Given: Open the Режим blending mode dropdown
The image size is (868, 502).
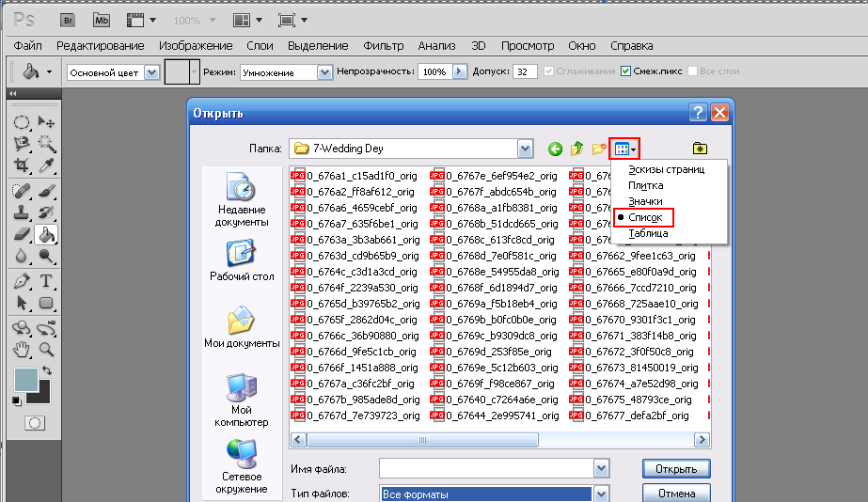Looking at the screenshot, I should 324,71.
